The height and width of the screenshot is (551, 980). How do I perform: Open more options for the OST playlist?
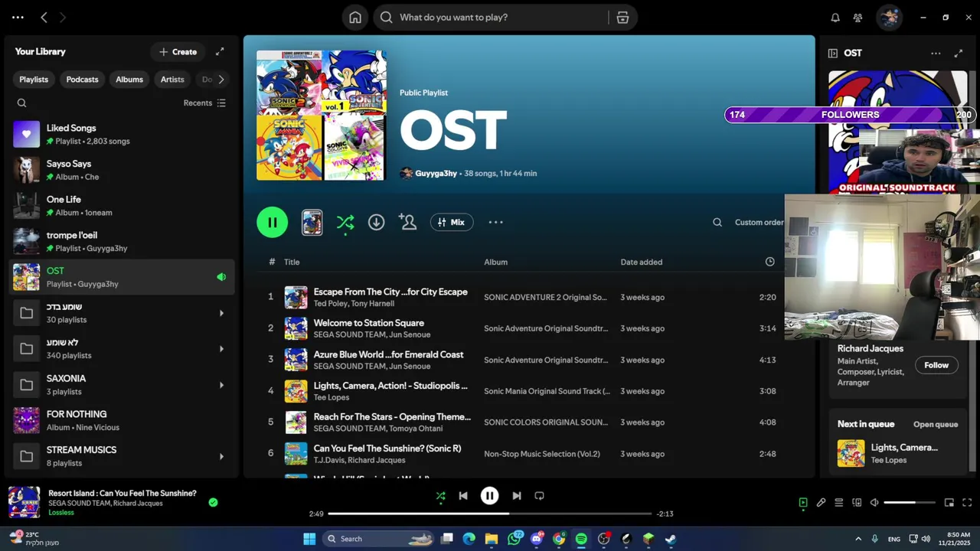coord(495,223)
